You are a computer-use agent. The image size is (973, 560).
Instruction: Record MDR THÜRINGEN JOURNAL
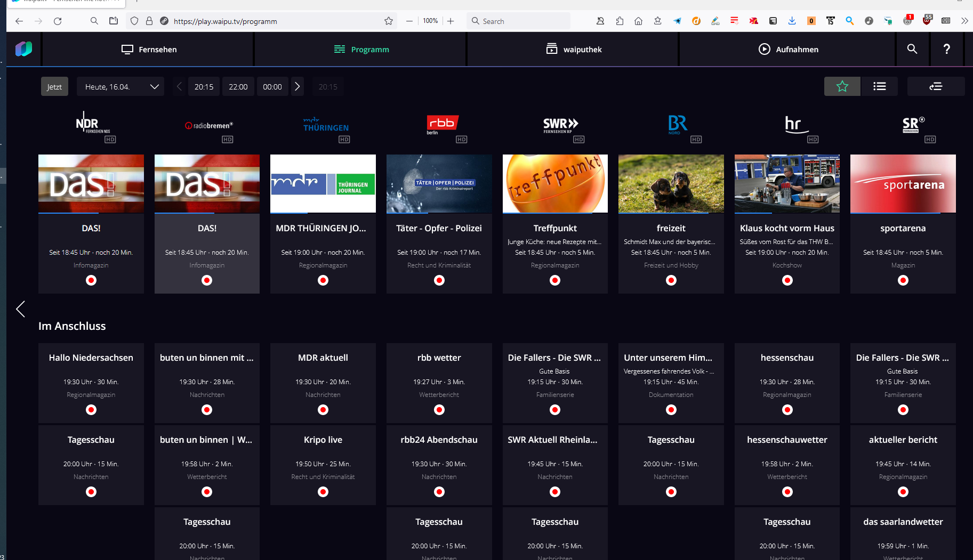[323, 280]
